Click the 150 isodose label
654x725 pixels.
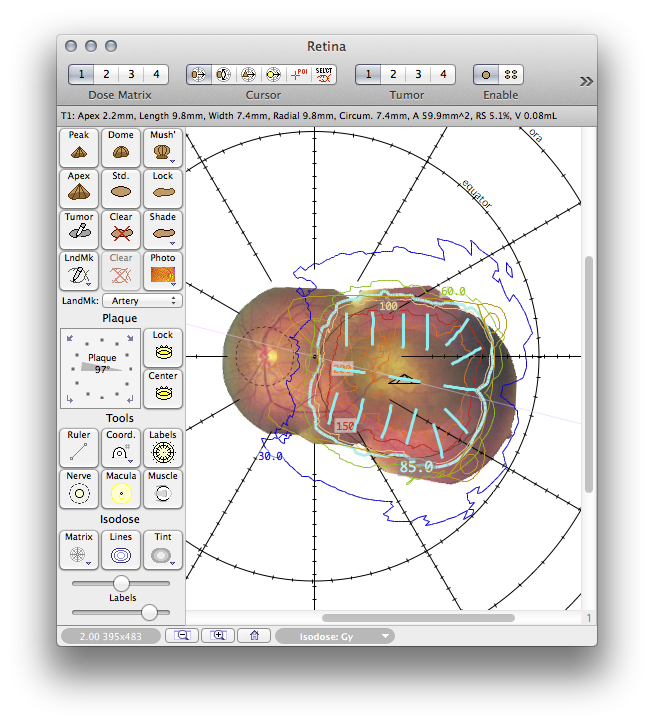point(345,425)
